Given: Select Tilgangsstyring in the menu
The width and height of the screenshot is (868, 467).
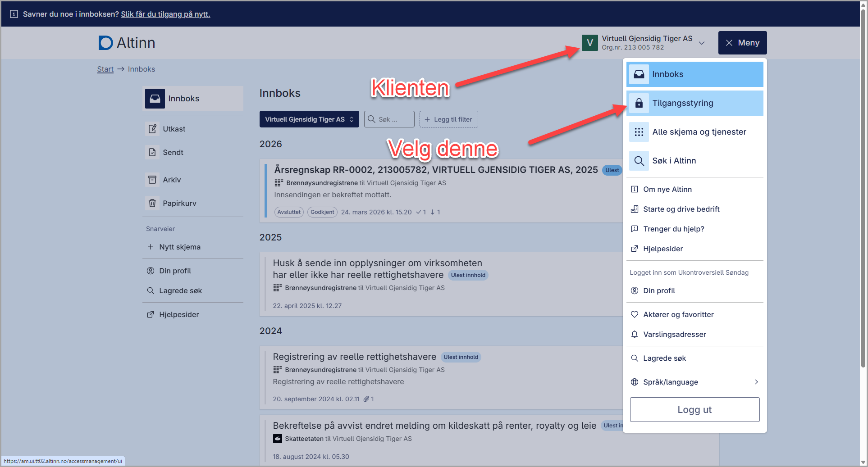Looking at the screenshot, I should tap(695, 103).
